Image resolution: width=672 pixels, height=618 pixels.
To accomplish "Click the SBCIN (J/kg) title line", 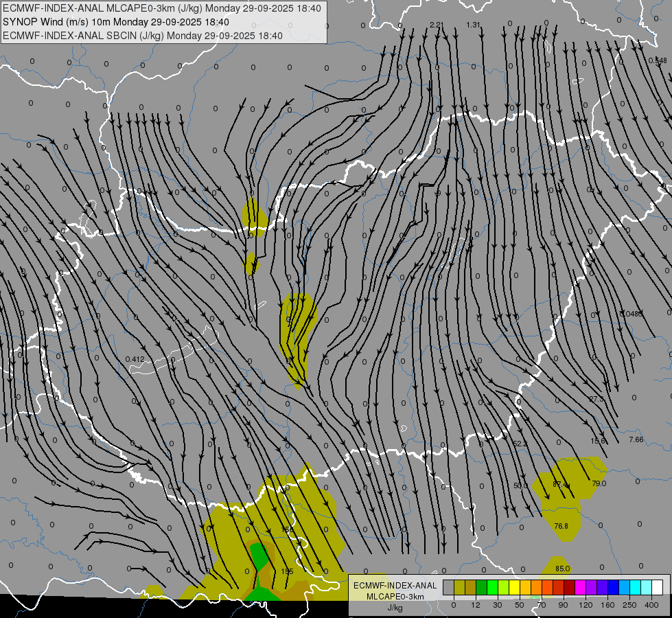I will [x=143, y=36].
